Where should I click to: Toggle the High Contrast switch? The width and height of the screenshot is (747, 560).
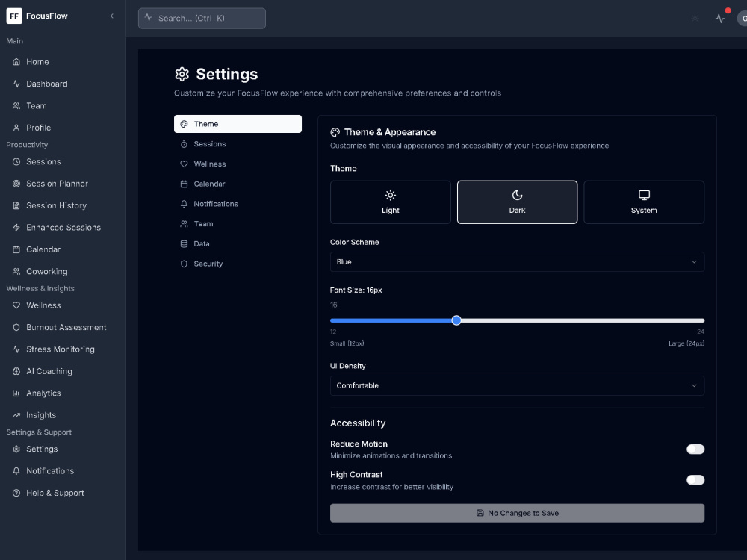[x=695, y=480]
